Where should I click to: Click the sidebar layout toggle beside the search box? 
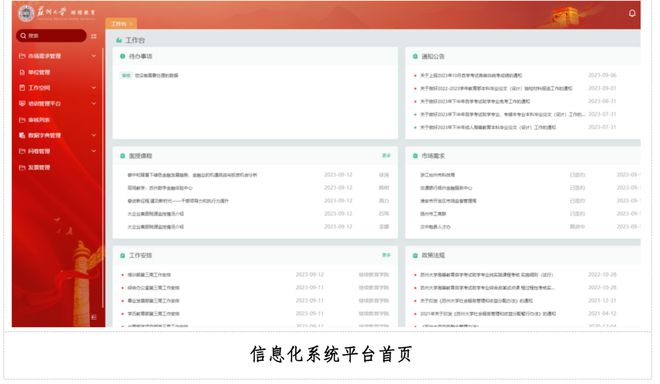point(94,36)
